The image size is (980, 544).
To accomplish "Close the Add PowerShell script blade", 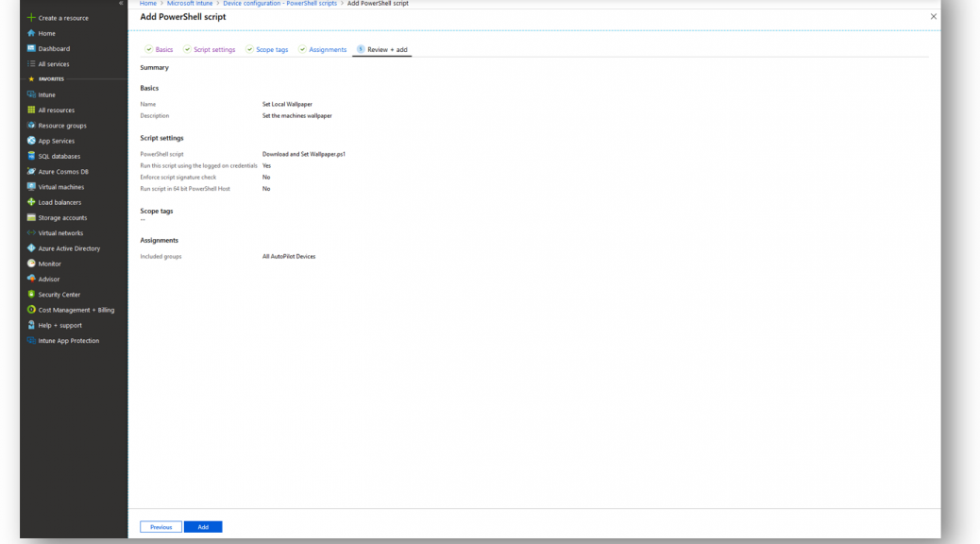I will point(933,16).
